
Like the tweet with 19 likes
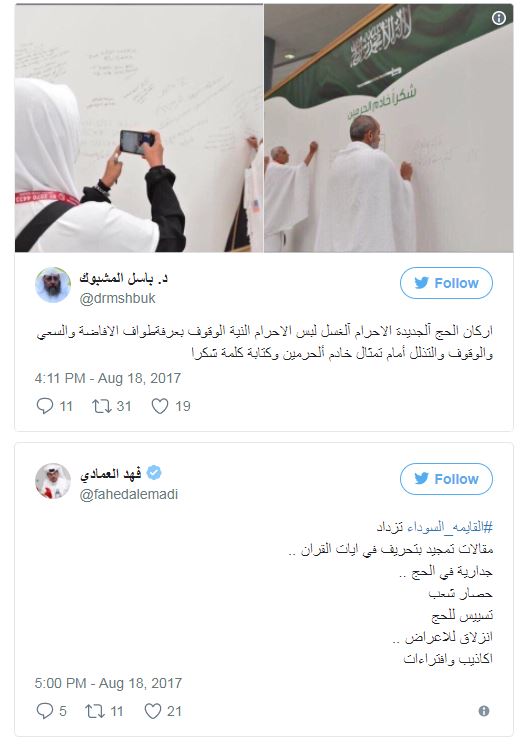coord(160,406)
